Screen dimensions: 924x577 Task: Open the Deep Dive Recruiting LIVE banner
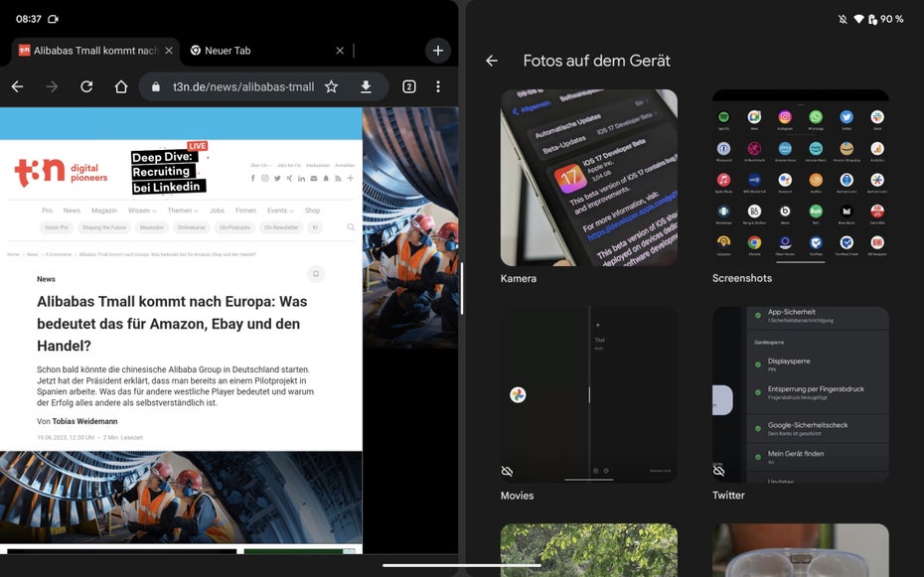[x=169, y=170]
